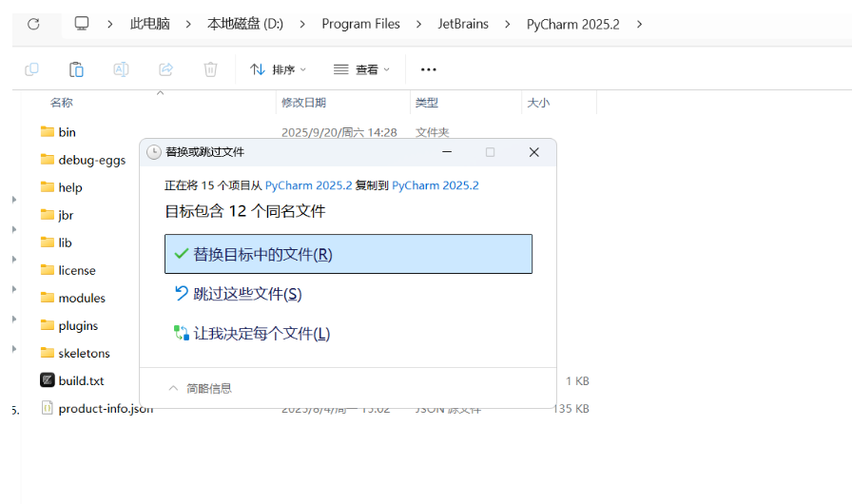Open the 排序 sort dropdown

pos(278,69)
